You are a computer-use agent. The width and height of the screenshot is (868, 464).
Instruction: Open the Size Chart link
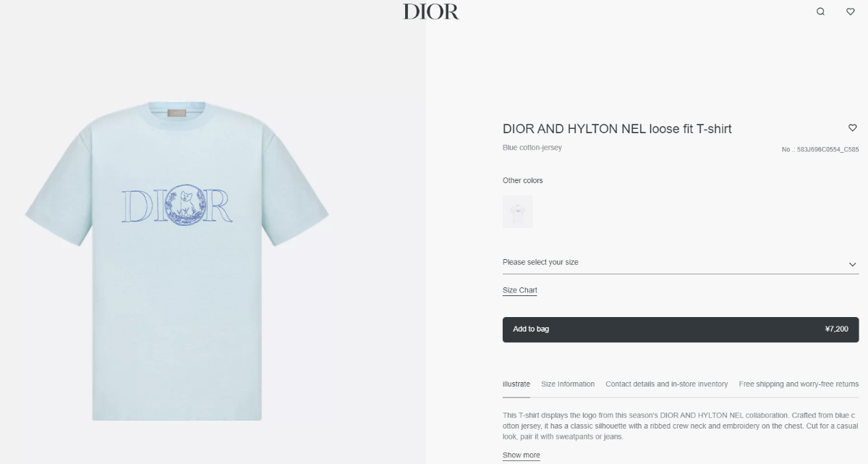click(x=520, y=290)
